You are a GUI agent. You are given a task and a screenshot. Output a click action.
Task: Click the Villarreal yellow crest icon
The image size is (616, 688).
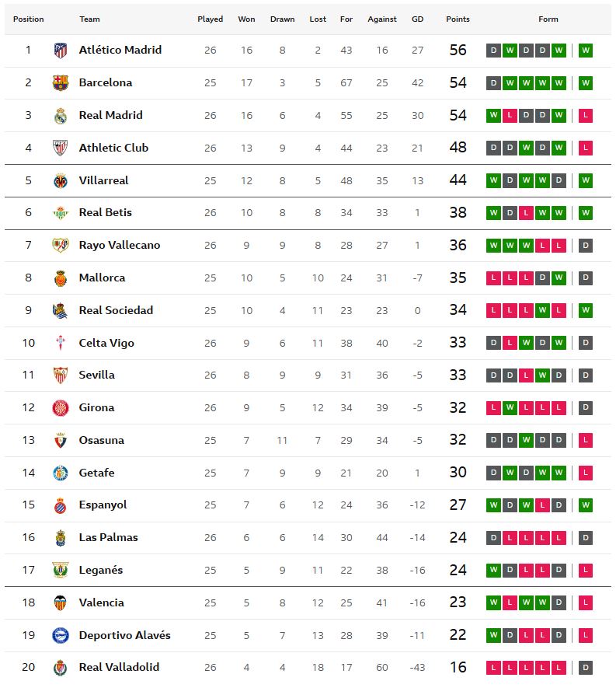click(x=60, y=180)
